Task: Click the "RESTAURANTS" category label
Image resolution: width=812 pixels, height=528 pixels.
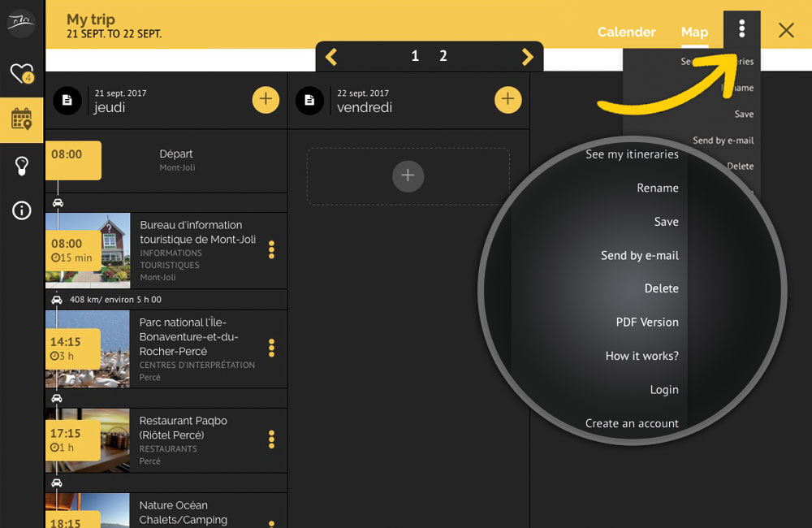Action: [168, 448]
